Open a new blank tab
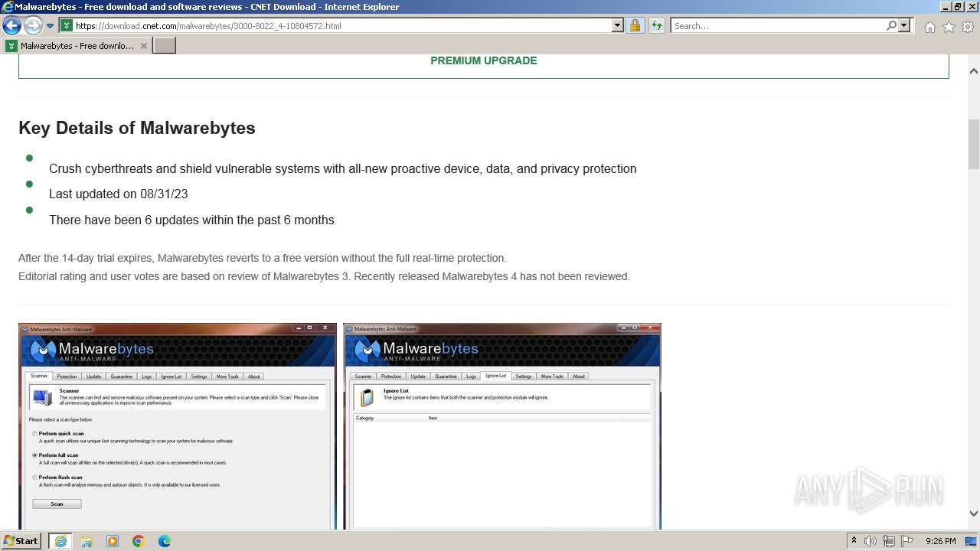This screenshot has height=551, width=980. point(165,46)
